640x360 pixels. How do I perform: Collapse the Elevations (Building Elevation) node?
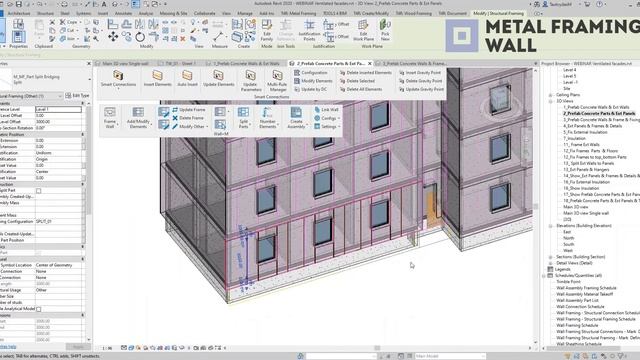pyautogui.click(x=550, y=226)
